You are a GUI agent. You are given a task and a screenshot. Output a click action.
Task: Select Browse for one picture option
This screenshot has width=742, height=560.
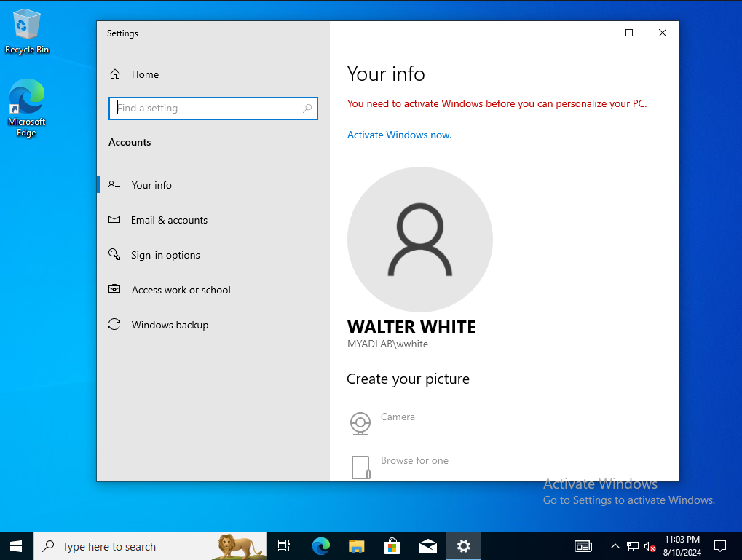(414, 460)
